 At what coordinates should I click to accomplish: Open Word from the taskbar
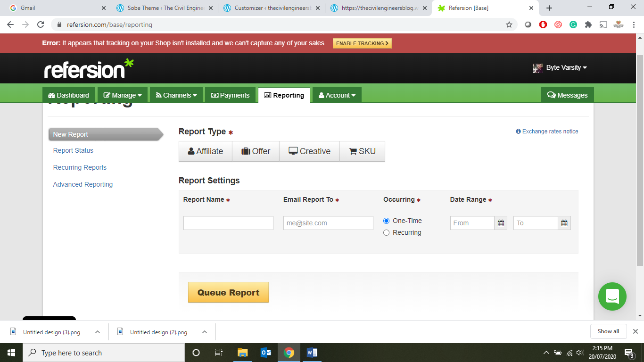coord(312,353)
